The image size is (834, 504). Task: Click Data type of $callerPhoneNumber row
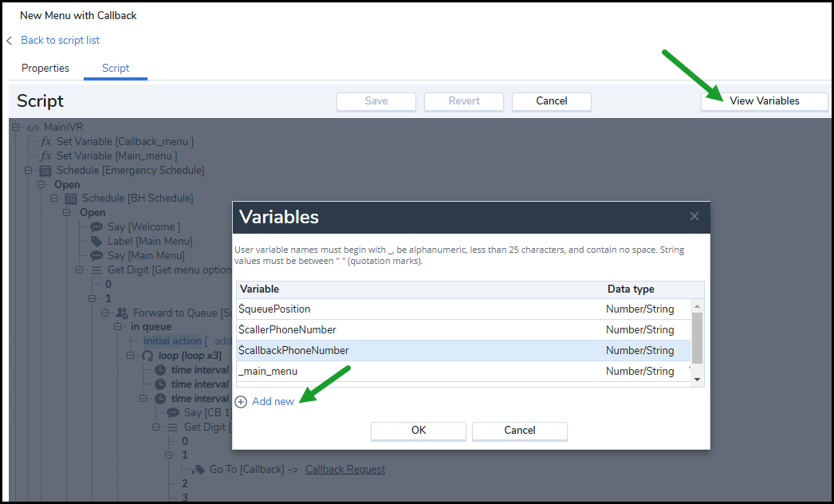coord(640,330)
